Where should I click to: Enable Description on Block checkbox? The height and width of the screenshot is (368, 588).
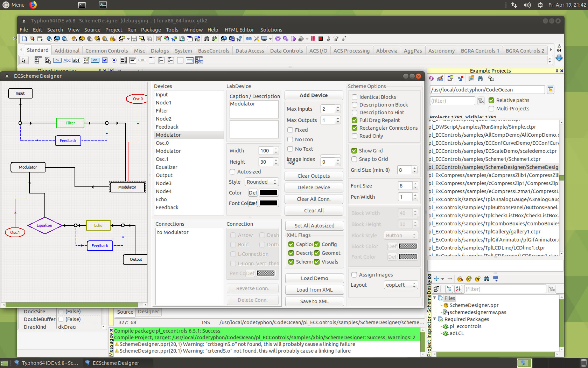coord(355,105)
